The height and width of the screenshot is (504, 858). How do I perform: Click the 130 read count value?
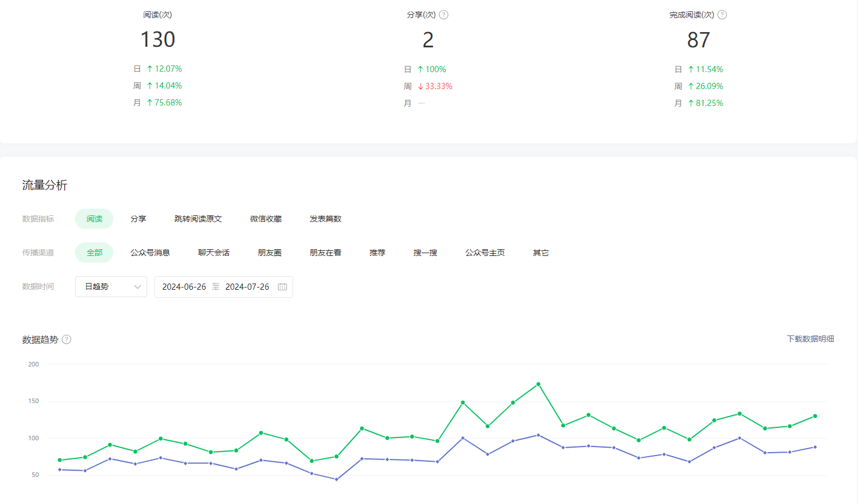(158, 39)
